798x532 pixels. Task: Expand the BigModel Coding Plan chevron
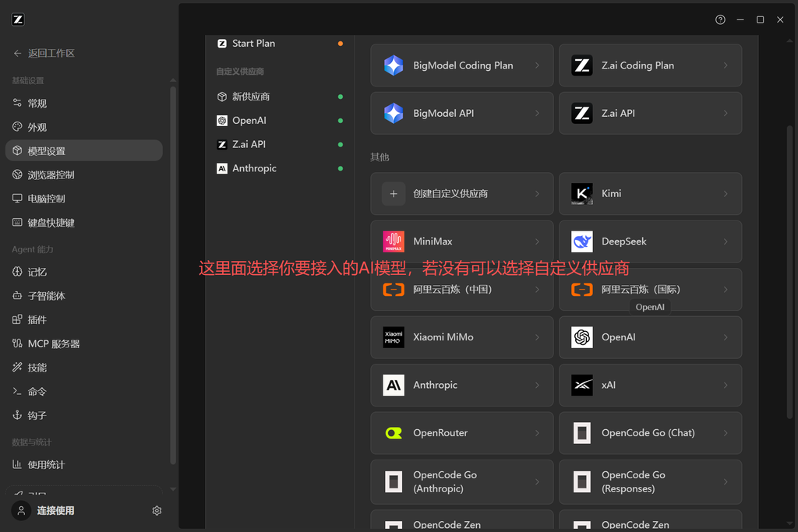tap(537, 65)
